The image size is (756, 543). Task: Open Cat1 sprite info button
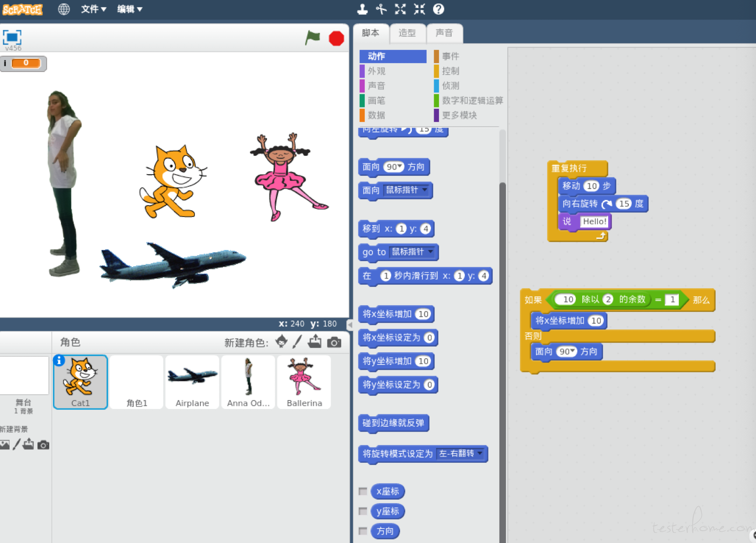coord(59,360)
